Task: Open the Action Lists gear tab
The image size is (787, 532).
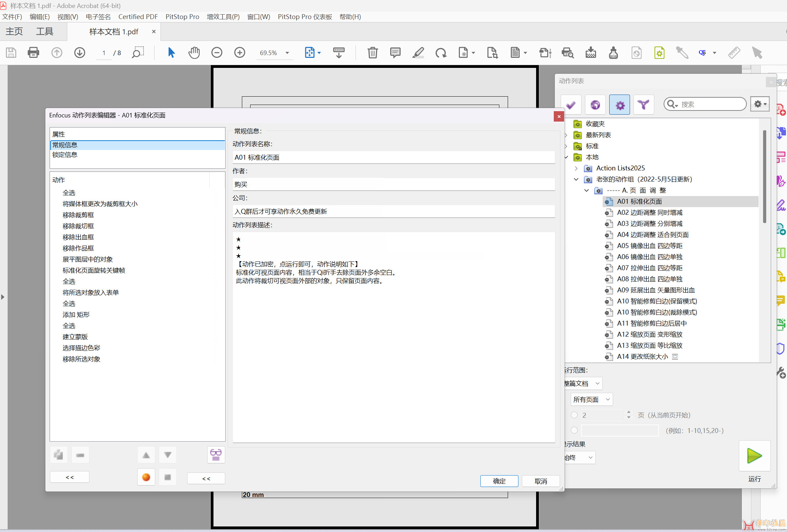Action: (x=620, y=105)
